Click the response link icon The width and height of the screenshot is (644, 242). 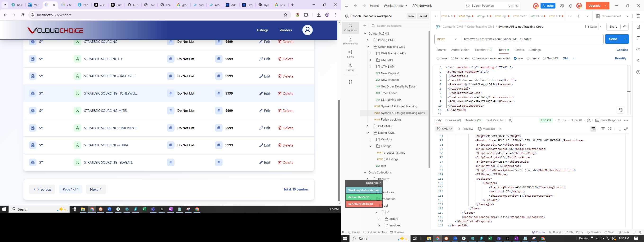click(626, 129)
